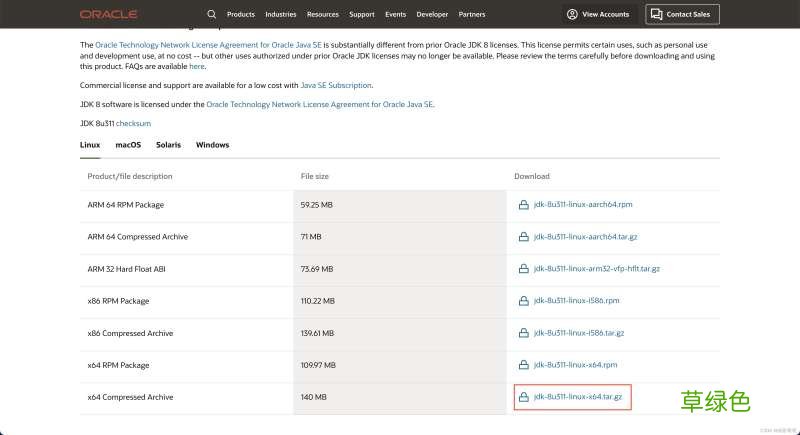800x435 pixels.
Task: Open the JDK 8u311 checksum link
Action: pos(133,122)
